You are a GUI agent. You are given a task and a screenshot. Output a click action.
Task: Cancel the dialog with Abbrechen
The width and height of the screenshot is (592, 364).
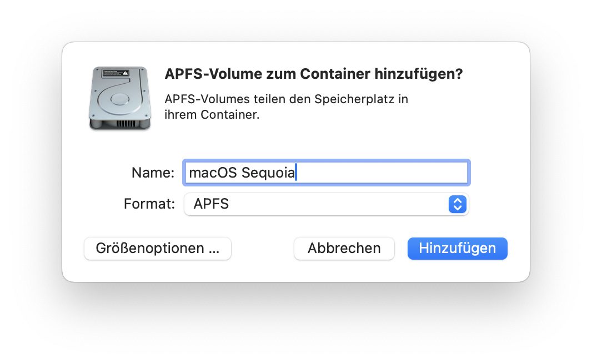(344, 249)
